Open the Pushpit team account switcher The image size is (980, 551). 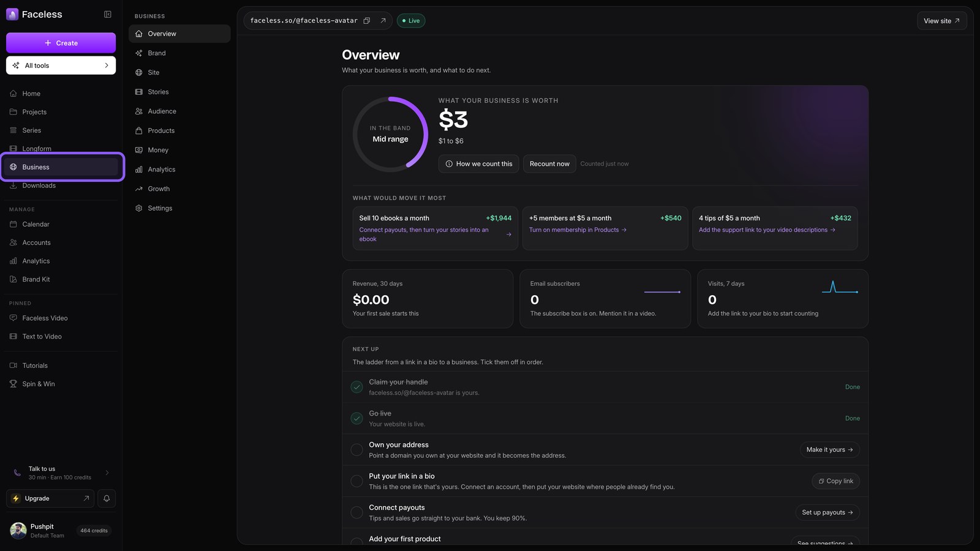tap(61, 531)
